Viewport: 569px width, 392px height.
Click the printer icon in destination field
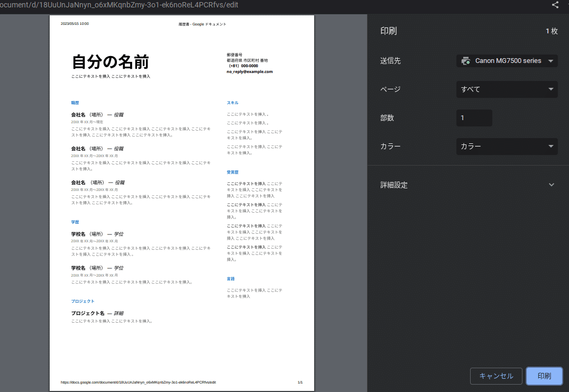pos(465,61)
